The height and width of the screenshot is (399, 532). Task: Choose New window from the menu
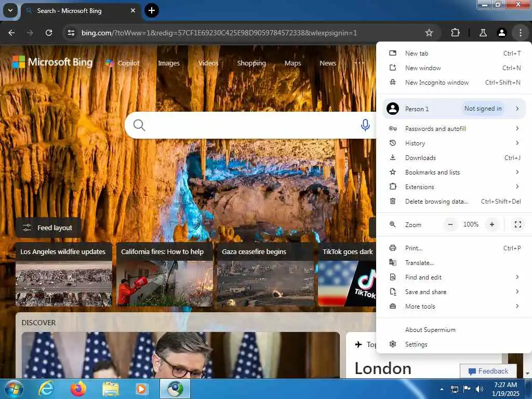[x=454, y=68]
